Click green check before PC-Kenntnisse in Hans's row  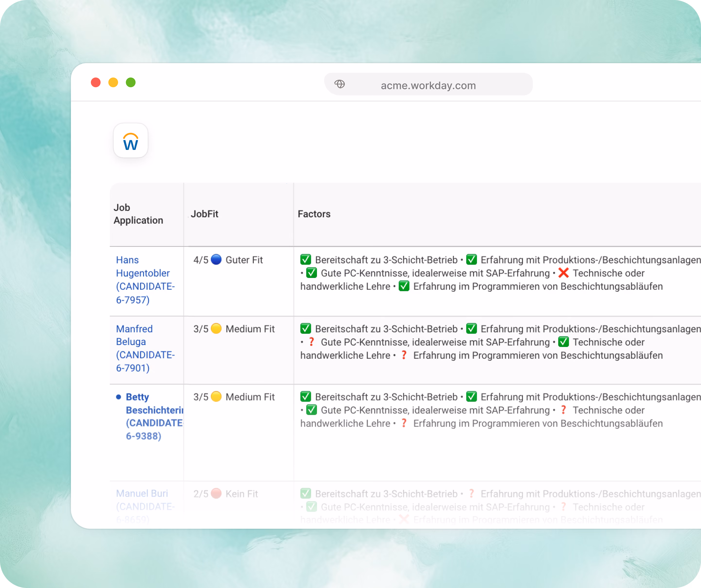click(311, 273)
